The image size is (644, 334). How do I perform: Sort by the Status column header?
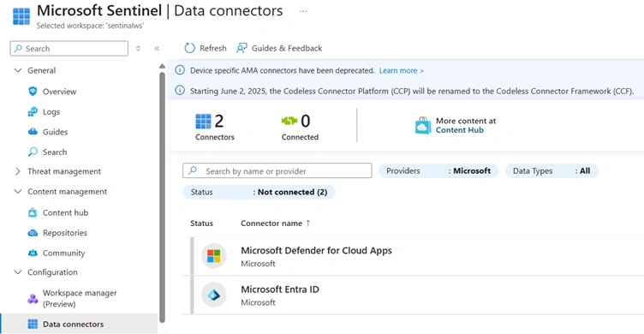pyautogui.click(x=201, y=224)
